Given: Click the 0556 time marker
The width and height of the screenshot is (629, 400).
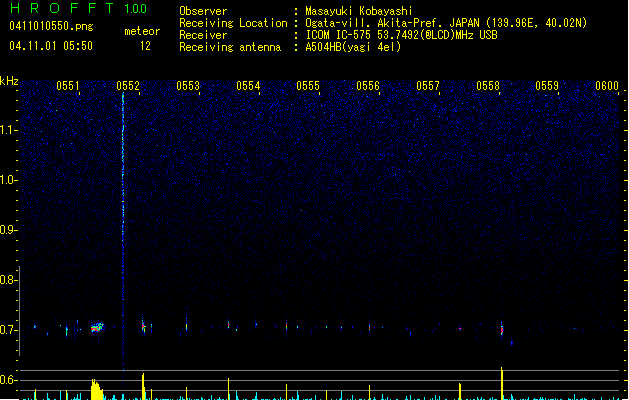Looking at the screenshot, I should (368, 86).
